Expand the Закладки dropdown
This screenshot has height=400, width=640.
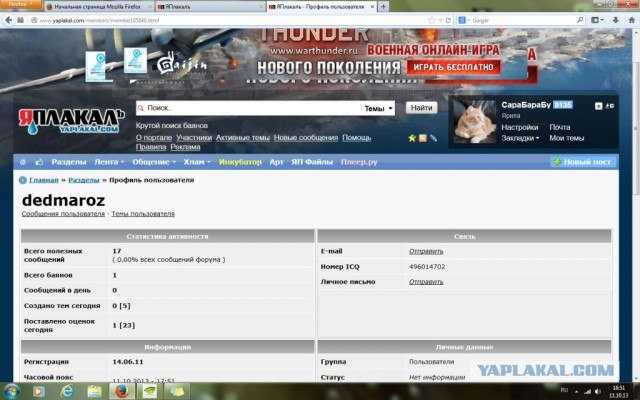click(520, 138)
